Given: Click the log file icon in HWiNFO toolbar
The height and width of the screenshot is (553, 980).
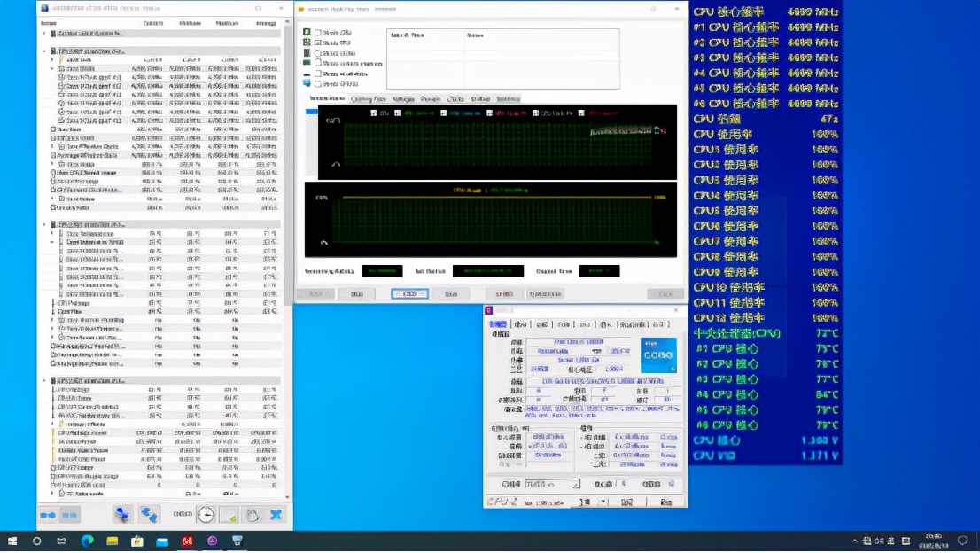Looking at the screenshot, I should (229, 514).
